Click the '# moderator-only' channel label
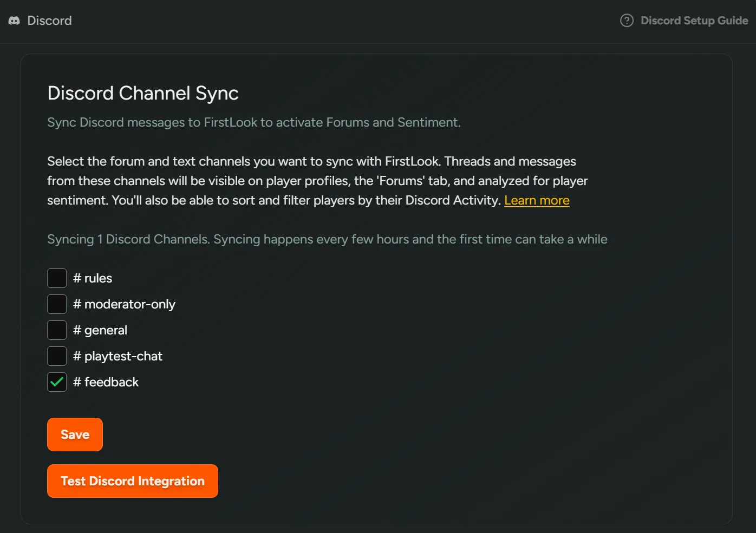 pos(124,304)
